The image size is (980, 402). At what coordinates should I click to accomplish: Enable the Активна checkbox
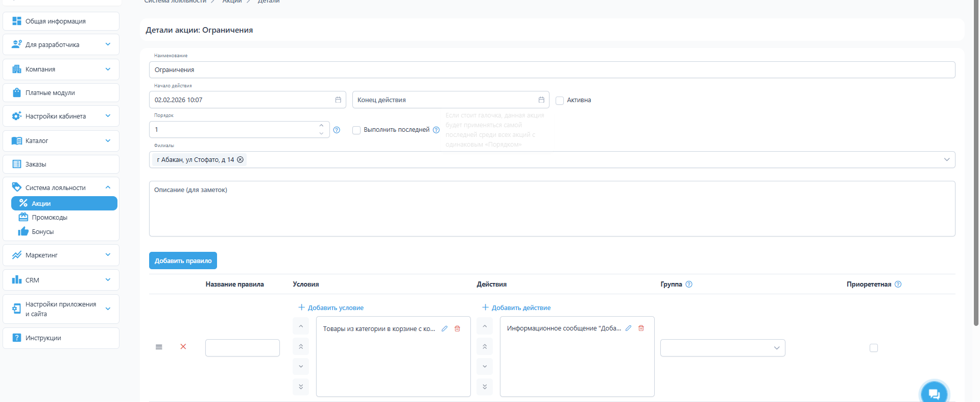pos(560,101)
